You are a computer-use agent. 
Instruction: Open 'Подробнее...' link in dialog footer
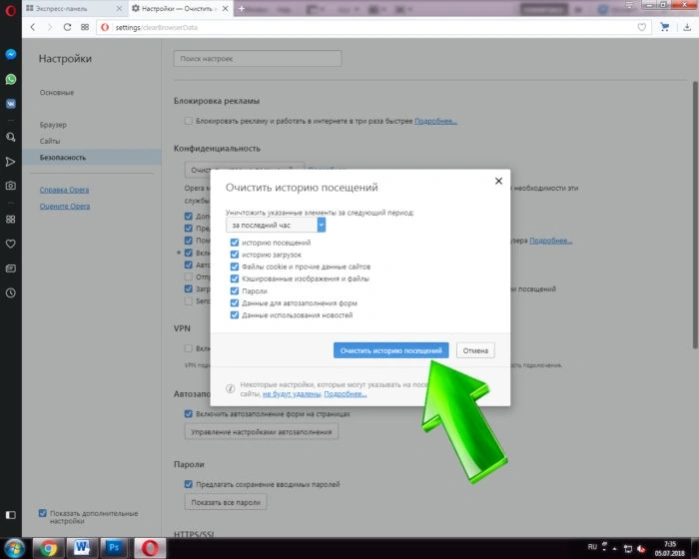click(345, 394)
